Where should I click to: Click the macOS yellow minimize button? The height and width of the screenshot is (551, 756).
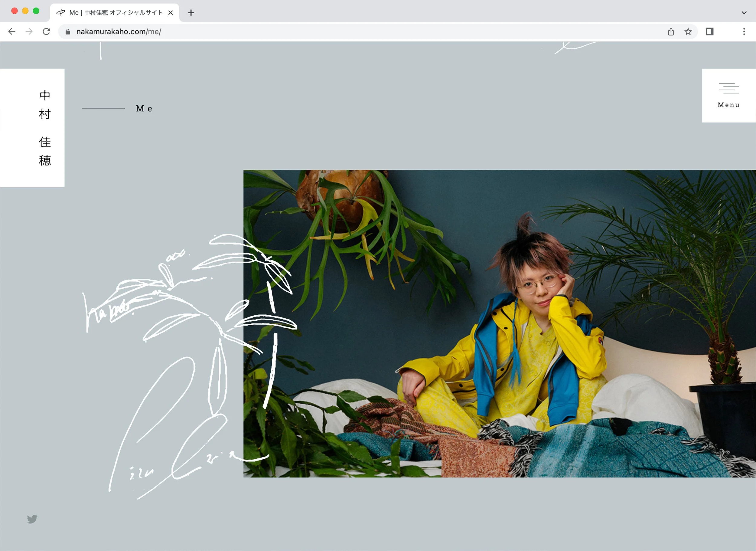[25, 11]
